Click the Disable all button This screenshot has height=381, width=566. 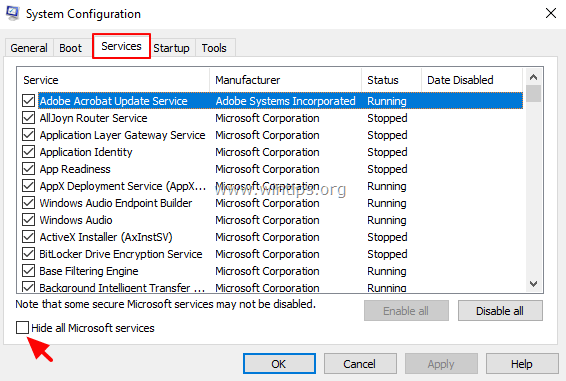pyautogui.click(x=500, y=311)
